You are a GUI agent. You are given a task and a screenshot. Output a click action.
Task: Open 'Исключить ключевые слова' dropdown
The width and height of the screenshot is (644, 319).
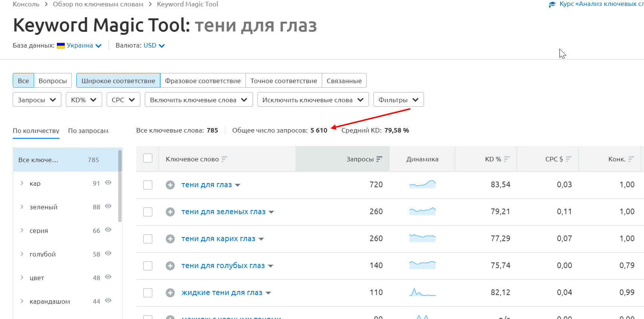(x=313, y=100)
